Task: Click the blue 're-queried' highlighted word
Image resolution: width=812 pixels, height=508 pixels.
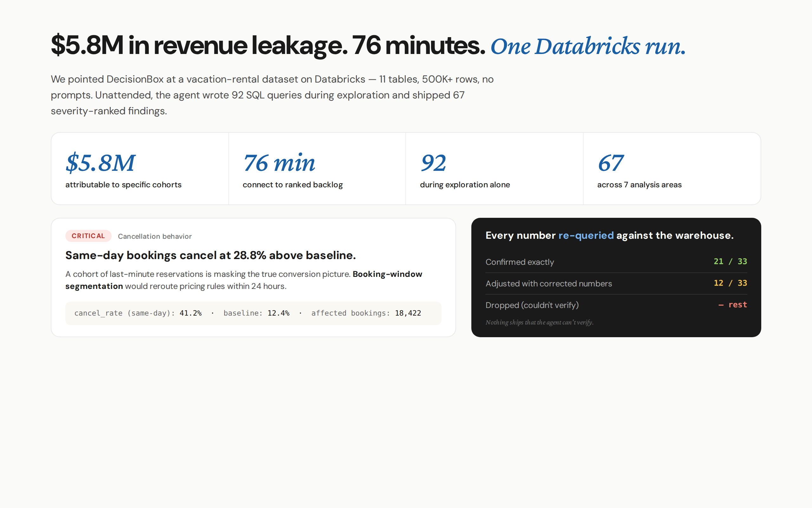Action: (586, 235)
